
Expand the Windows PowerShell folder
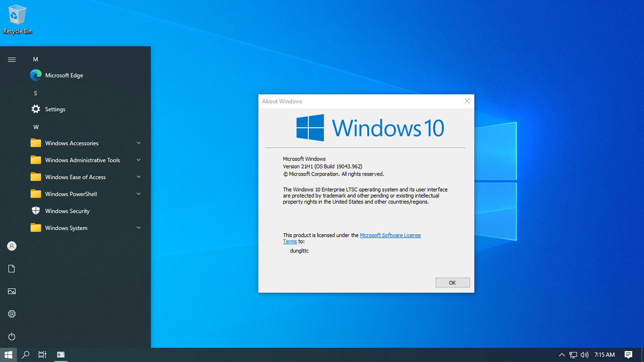(86, 194)
